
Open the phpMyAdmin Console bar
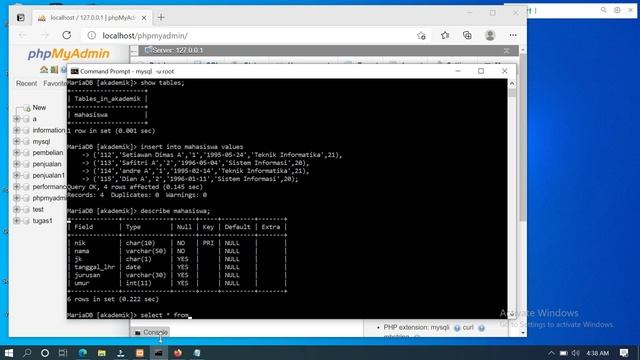(x=151, y=333)
